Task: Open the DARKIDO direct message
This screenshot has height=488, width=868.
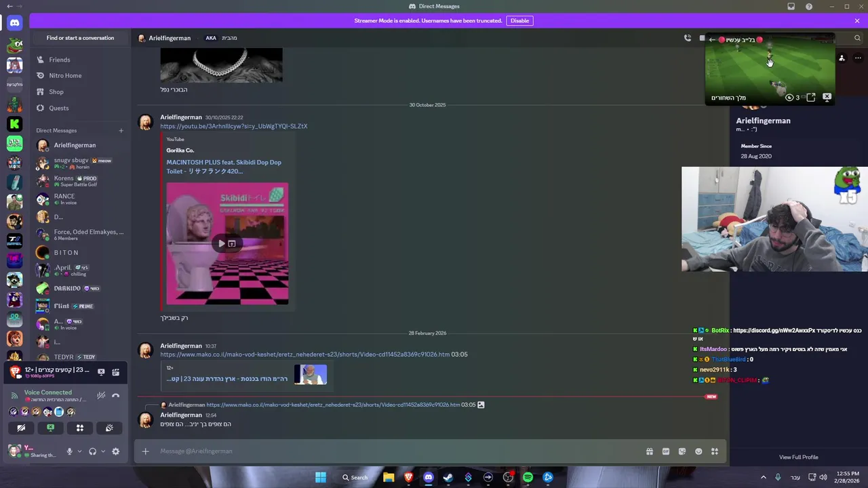Action: (x=80, y=288)
